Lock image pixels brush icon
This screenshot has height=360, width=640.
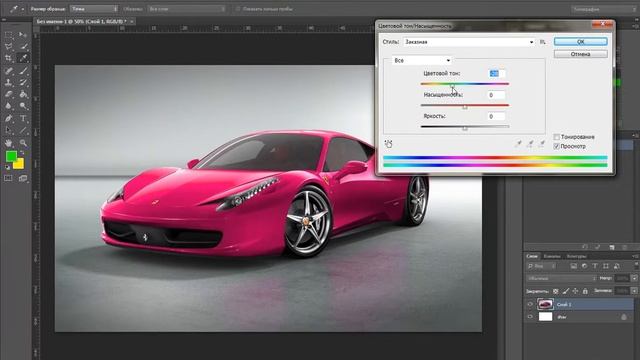click(x=566, y=291)
